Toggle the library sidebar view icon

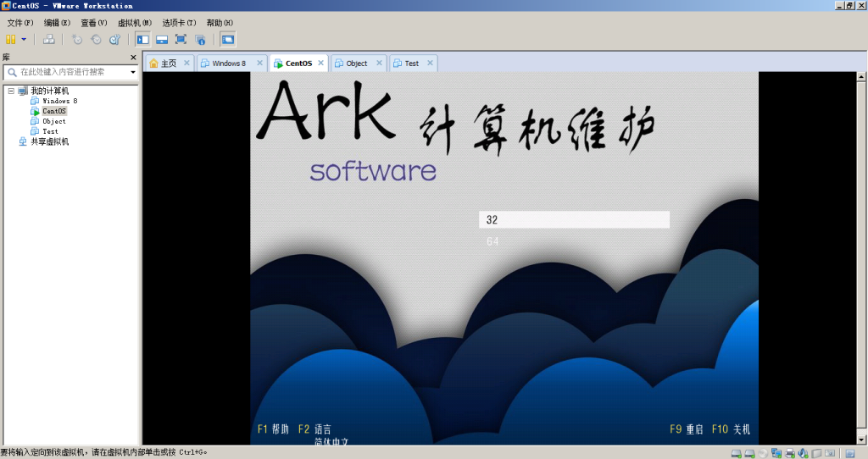coord(142,39)
